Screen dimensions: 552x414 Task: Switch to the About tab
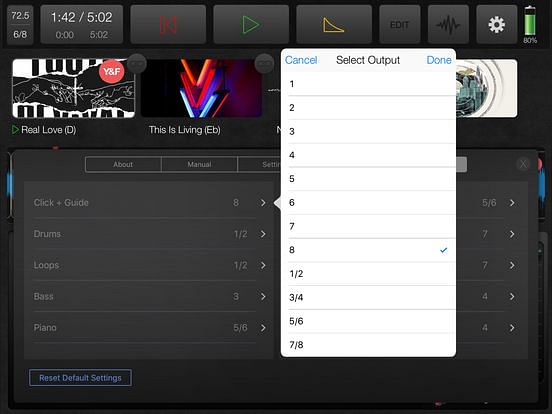point(123,164)
